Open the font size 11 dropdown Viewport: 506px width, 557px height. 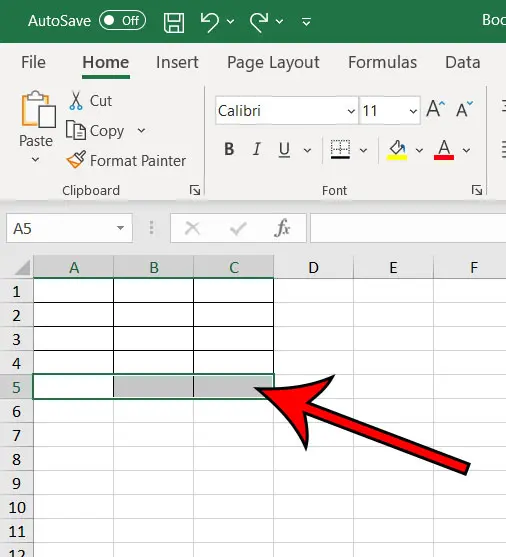point(413,111)
